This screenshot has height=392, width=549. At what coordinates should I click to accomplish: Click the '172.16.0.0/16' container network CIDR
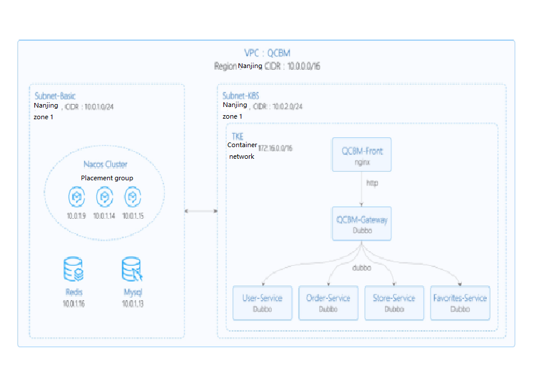(275, 148)
